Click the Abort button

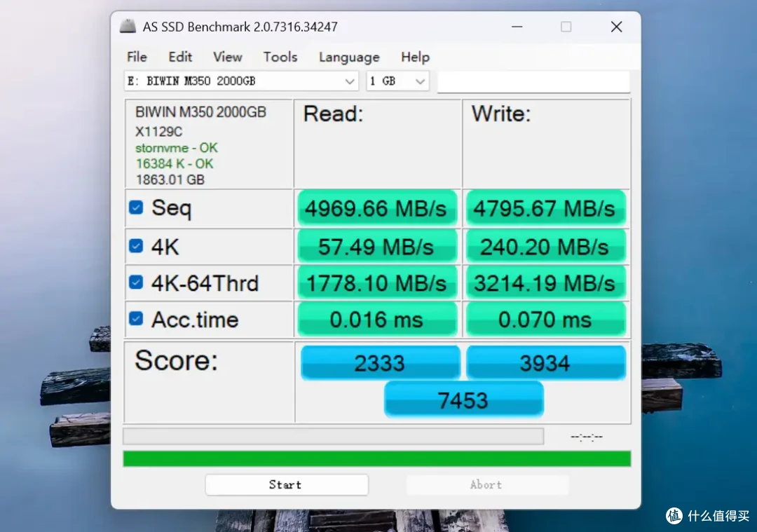tap(487, 485)
